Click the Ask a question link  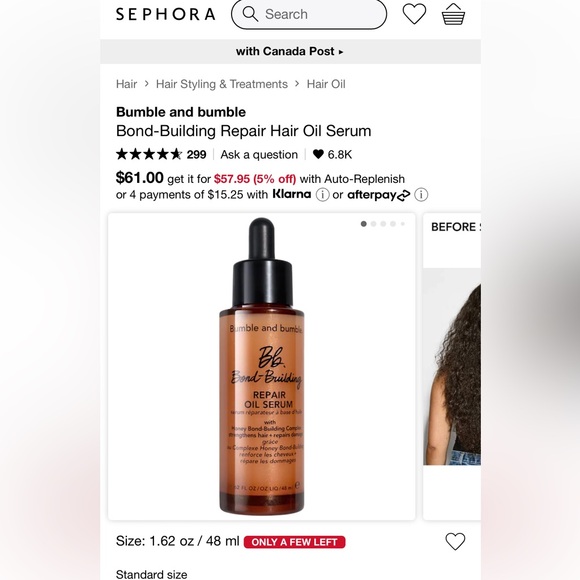[x=259, y=155]
